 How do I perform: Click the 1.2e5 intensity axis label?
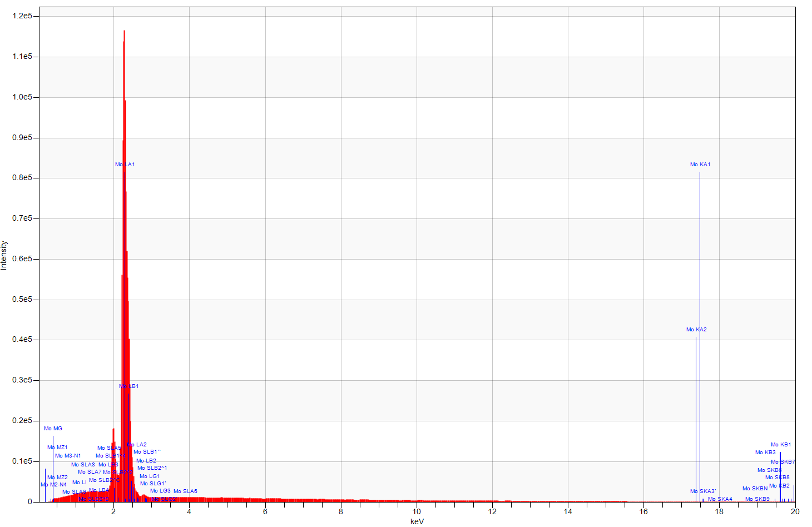(22, 16)
